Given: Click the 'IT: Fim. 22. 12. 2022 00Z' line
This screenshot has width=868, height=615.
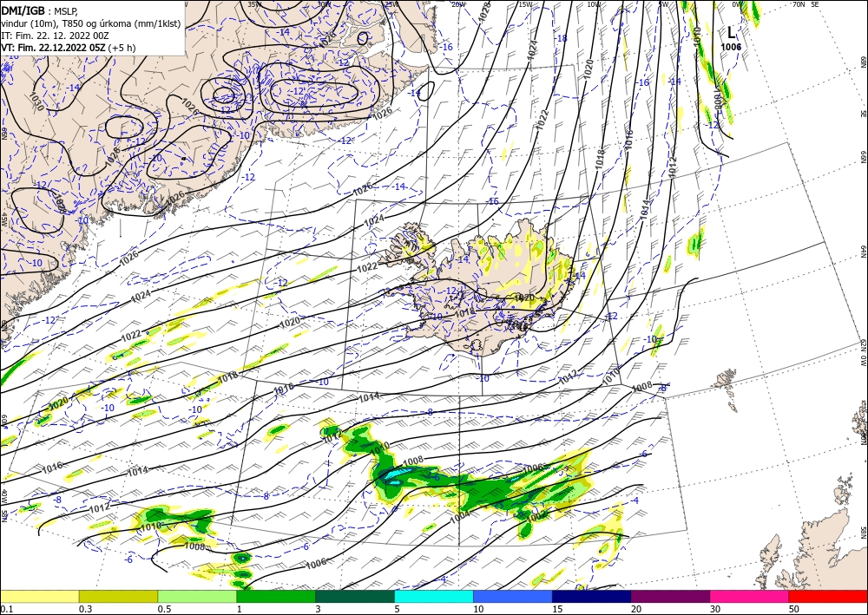Looking at the screenshot, I should coord(55,35).
